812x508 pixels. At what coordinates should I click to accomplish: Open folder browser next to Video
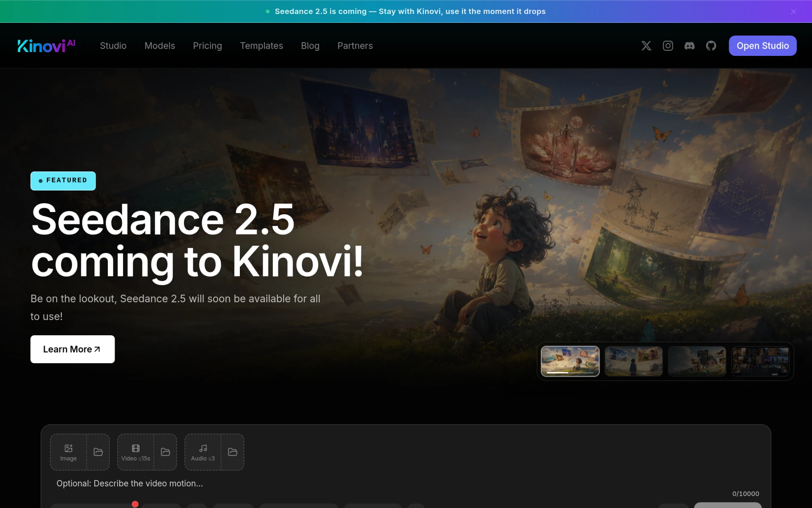[165, 452]
